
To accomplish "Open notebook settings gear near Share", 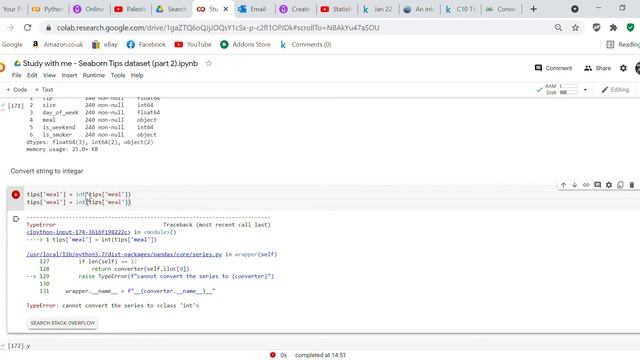I will coord(623,68).
